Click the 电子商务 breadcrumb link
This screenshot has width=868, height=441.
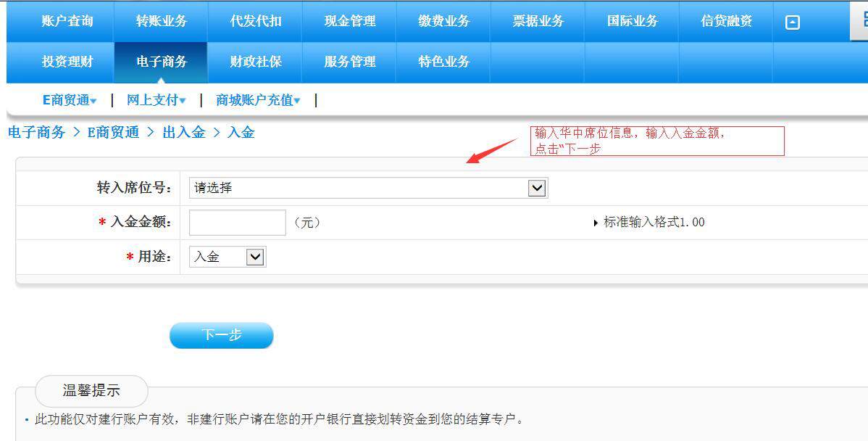click(36, 133)
